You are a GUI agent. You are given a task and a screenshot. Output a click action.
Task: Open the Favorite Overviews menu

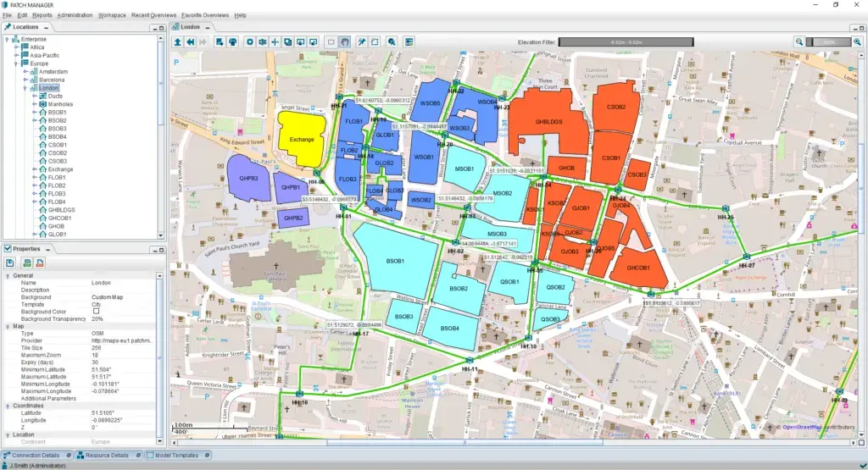pyautogui.click(x=203, y=15)
